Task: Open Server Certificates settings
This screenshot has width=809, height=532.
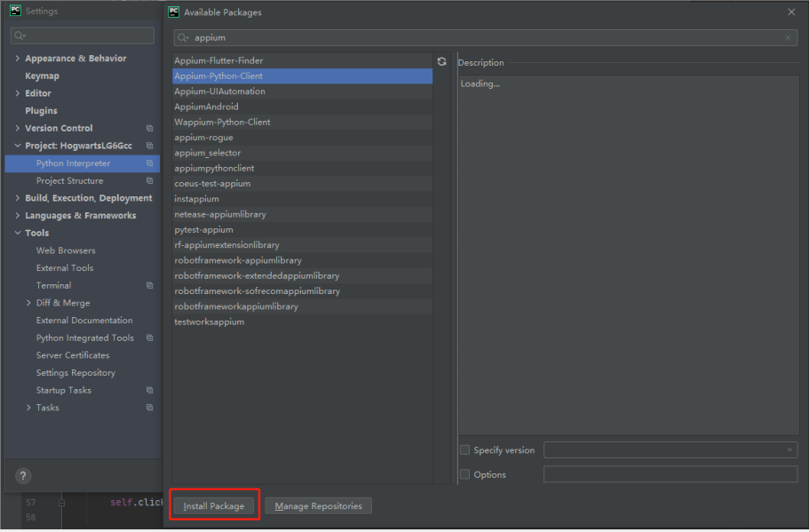Action: (x=73, y=355)
